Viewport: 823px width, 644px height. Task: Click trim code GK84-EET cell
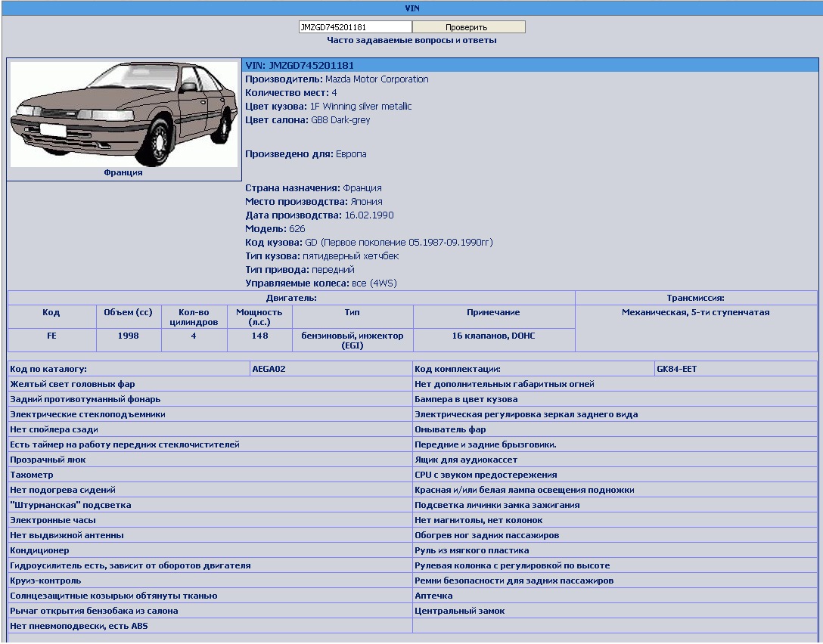point(736,369)
